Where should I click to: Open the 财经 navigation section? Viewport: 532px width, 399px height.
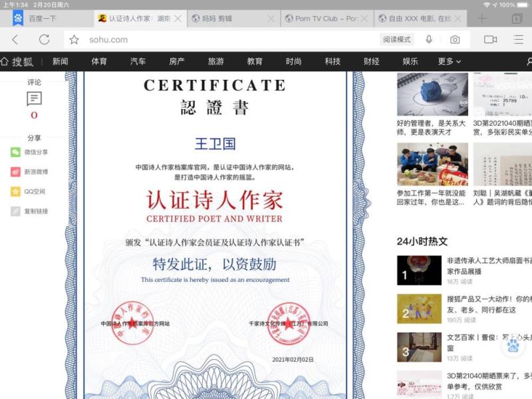[x=371, y=61]
